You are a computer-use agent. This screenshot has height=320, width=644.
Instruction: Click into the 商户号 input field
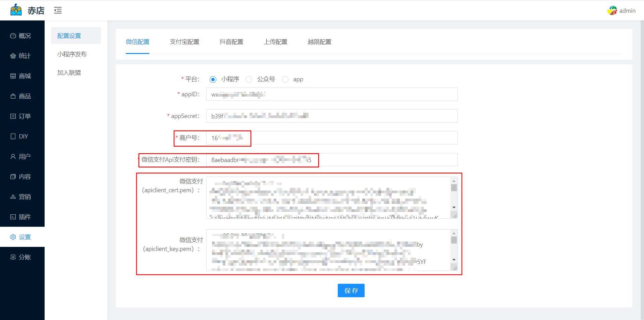(332, 138)
